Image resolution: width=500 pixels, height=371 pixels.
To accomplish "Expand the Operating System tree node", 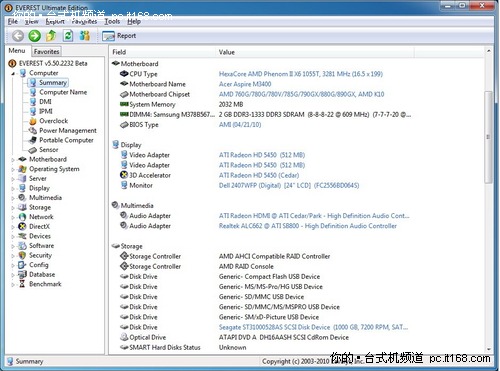I will point(13,170).
